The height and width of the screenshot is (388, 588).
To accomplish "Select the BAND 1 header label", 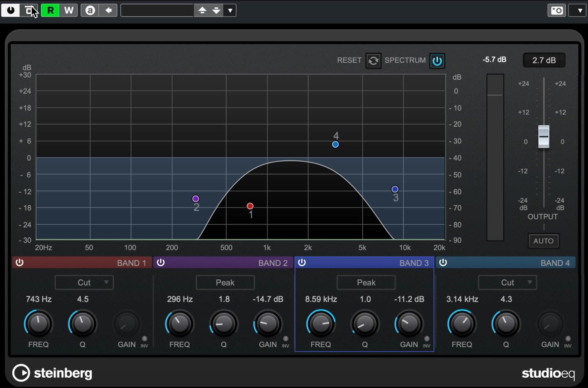I will click(132, 263).
